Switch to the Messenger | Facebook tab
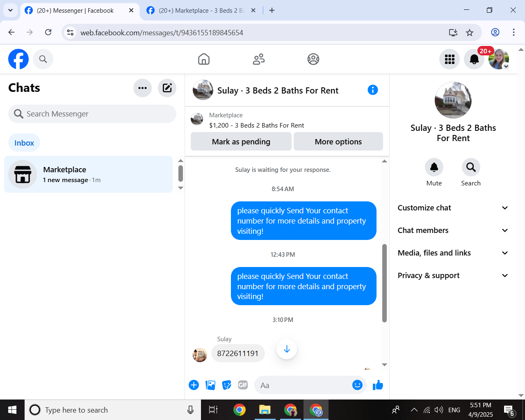Image resolution: width=525 pixels, height=420 pixels. [80, 11]
